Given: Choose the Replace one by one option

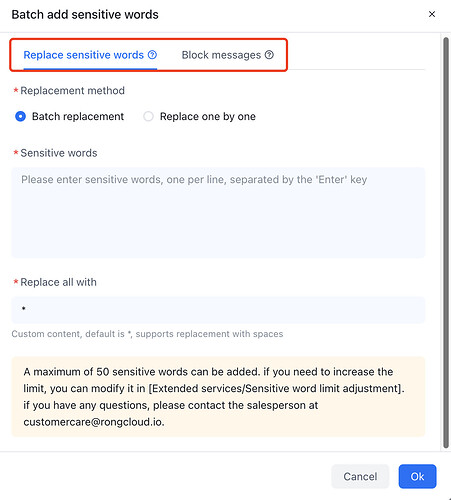Looking at the screenshot, I should point(148,116).
